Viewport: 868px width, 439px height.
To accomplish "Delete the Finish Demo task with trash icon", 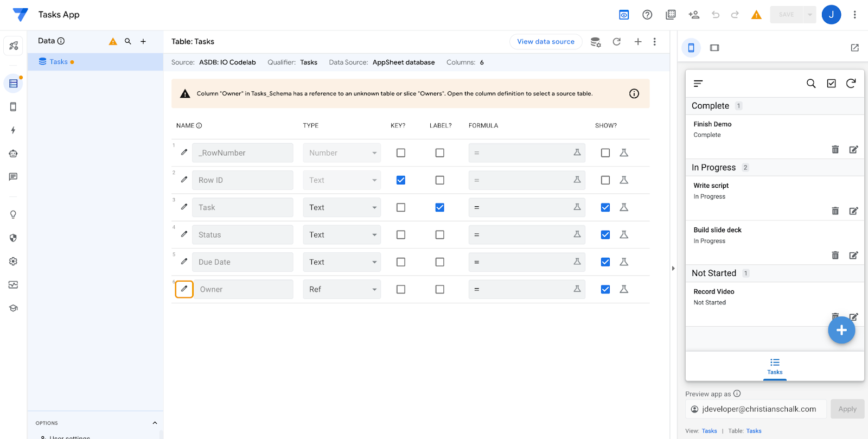I will (835, 149).
